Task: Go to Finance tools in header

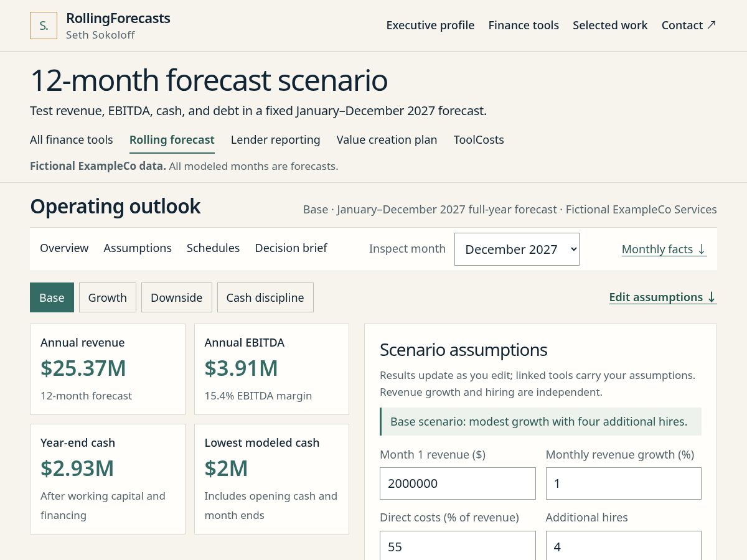Action: click(524, 26)
